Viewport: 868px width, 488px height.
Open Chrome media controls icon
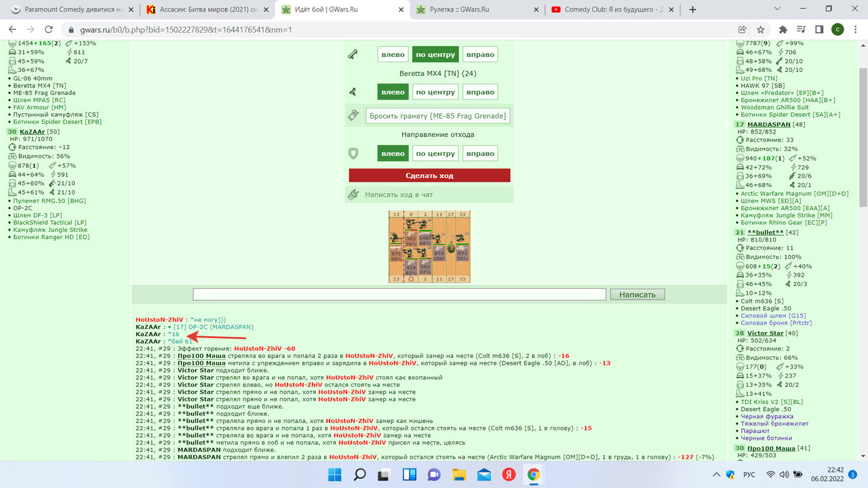pos(802,30)
